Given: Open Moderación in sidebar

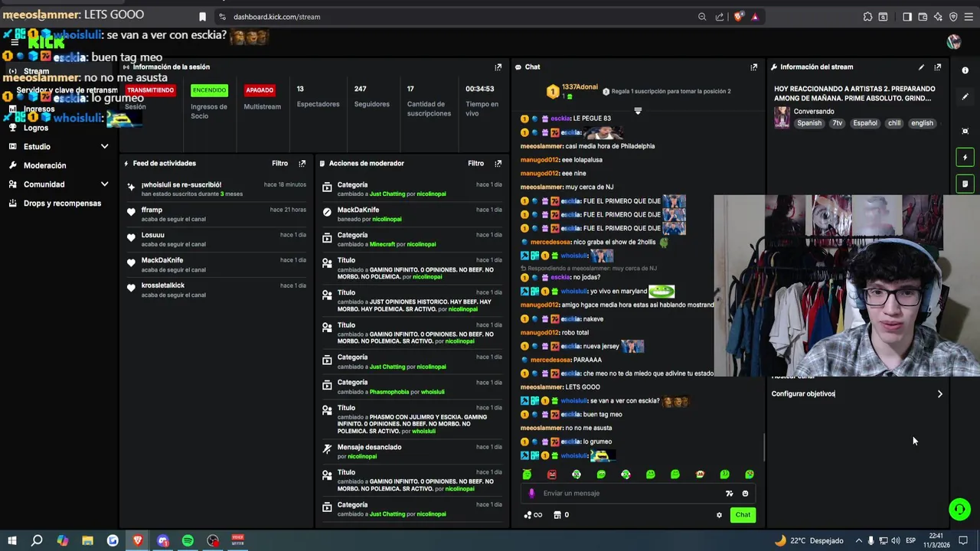Looking at the screenshot, I should click(x=44, y=166).
